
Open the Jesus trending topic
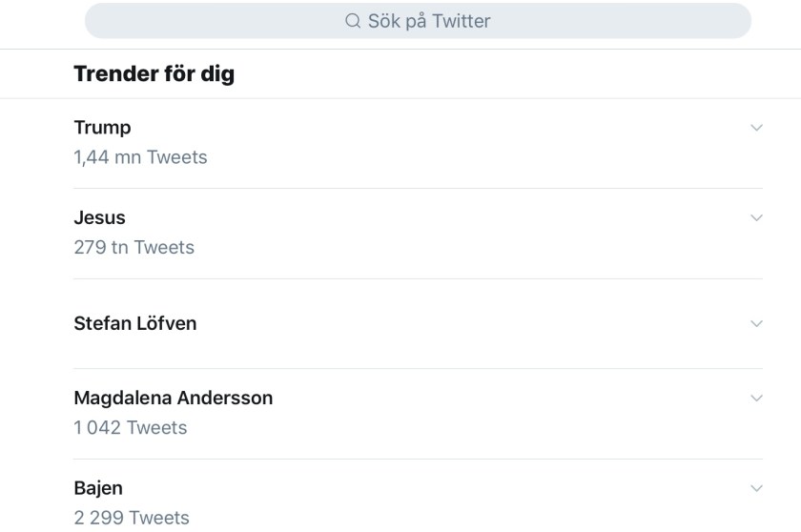pyautogui.click(x=99, y=217)
